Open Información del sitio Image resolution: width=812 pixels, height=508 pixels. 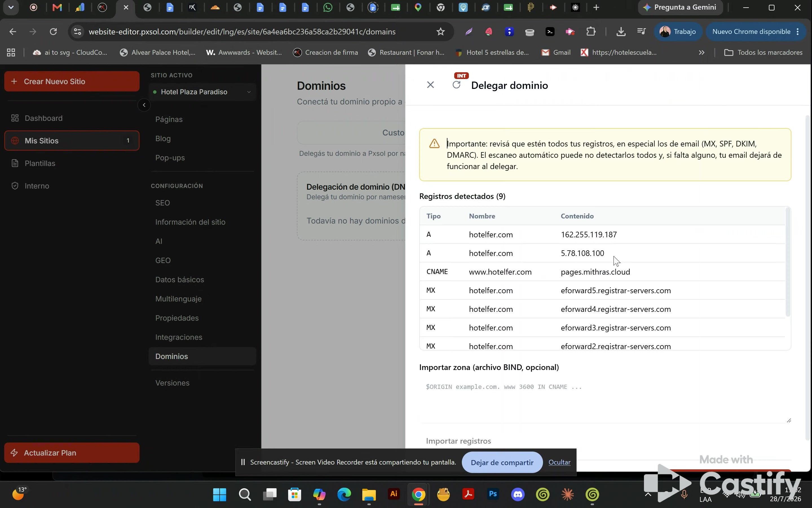[190, 222]
